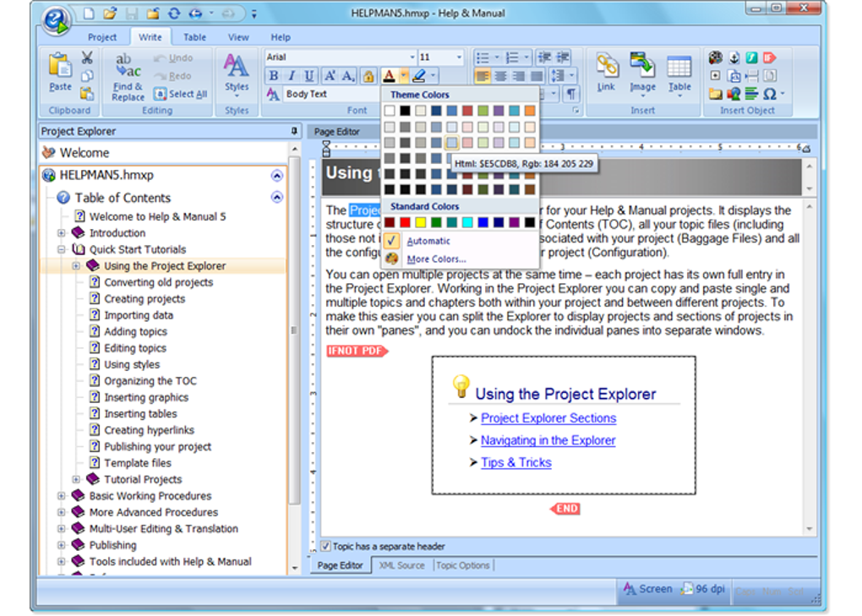Image resolution: width=862 pixels, height=616 pixels.
Task: Open the line spacing dropdown
Action: (572, 75)
